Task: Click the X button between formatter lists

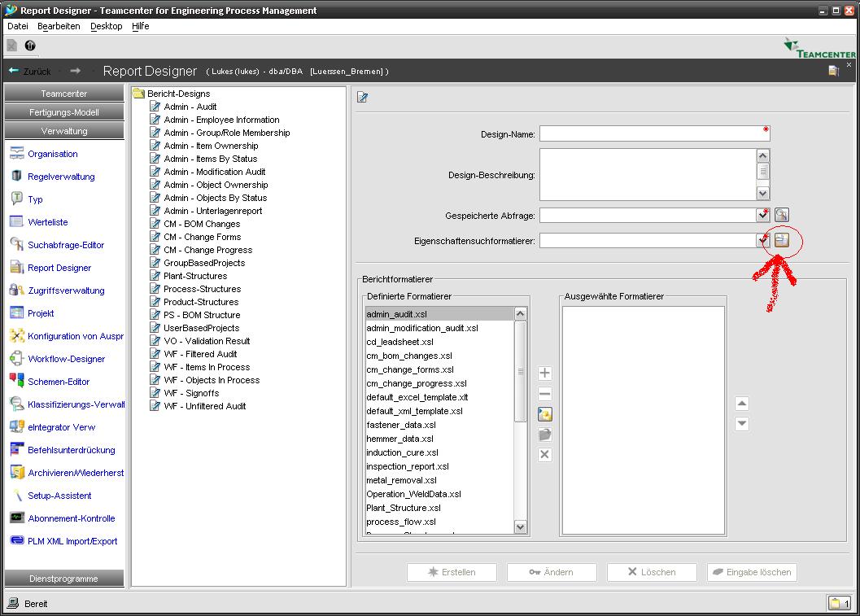Action: tap(544, 455)
